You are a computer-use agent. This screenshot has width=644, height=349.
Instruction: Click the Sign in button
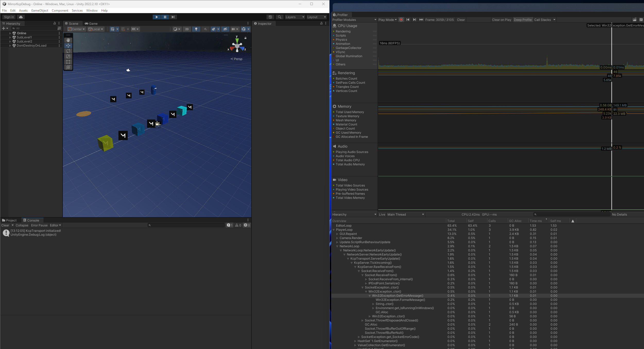9,17
